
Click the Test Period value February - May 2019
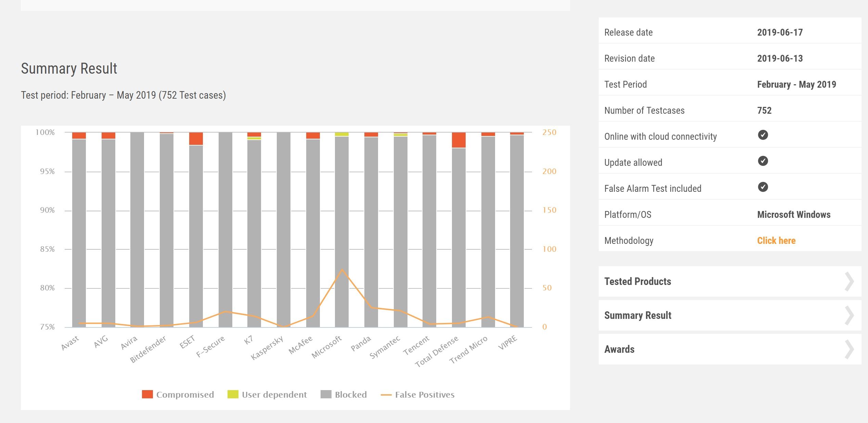pos(796,84)
